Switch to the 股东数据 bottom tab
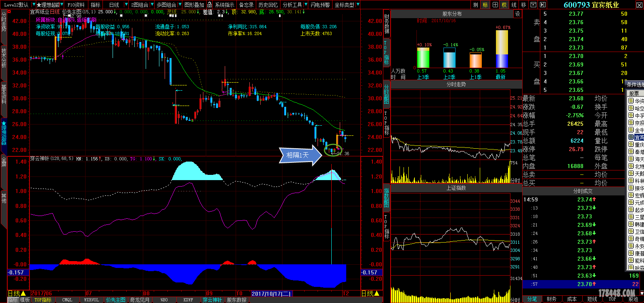Viewport: 644px width, 303px height. (236, 300)
